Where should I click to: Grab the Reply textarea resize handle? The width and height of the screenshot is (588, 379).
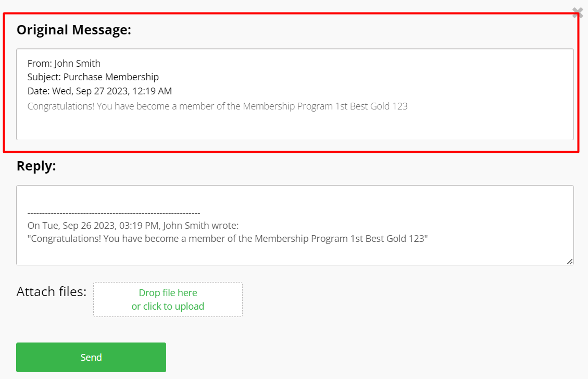(x=570, y=262)
